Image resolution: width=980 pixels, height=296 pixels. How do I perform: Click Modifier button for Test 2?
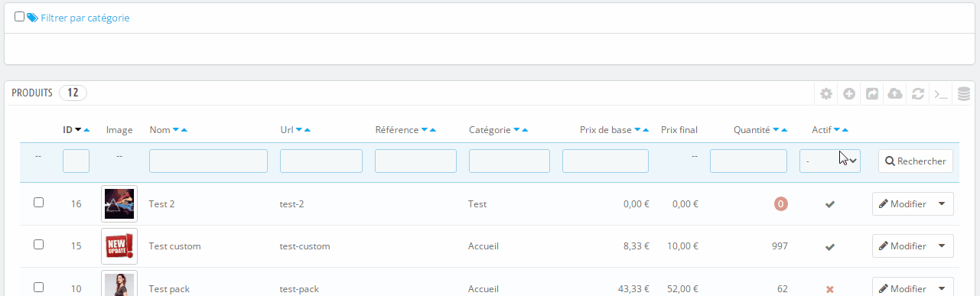903,204
